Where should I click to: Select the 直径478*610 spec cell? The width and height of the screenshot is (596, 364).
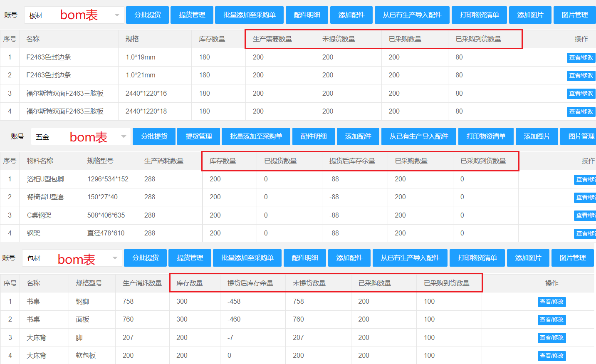point(109,233)
